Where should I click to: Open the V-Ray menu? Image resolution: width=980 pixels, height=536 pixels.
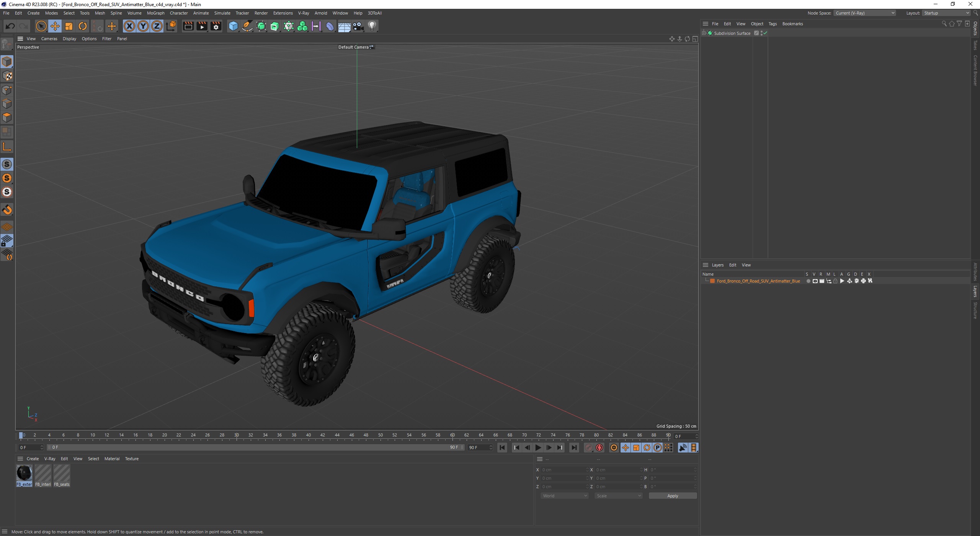[x=304, y=13]
